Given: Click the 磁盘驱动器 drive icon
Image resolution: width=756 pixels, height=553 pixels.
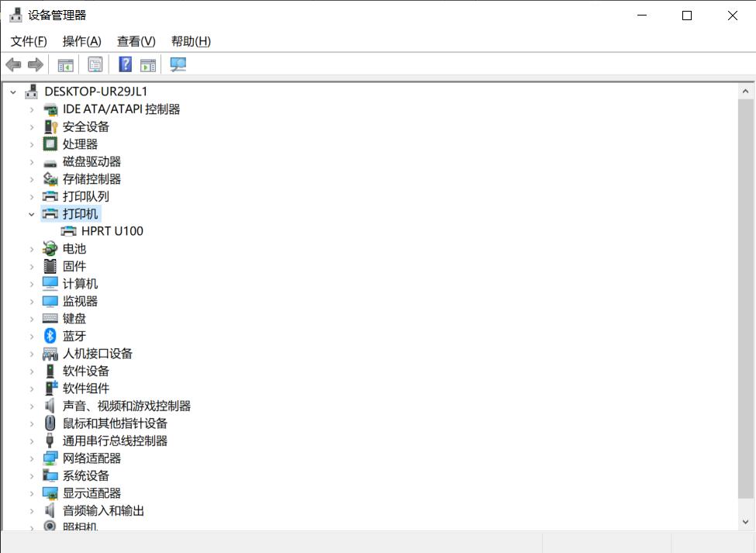Looking at the screenshot, I should pos(50,163).
